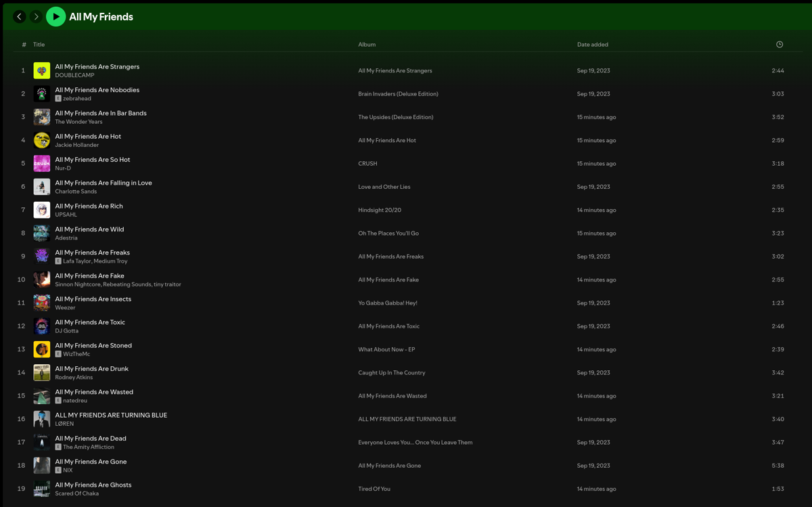
Task: Click All My Friends Are Rich cover art
Action: tap(42, 210)
